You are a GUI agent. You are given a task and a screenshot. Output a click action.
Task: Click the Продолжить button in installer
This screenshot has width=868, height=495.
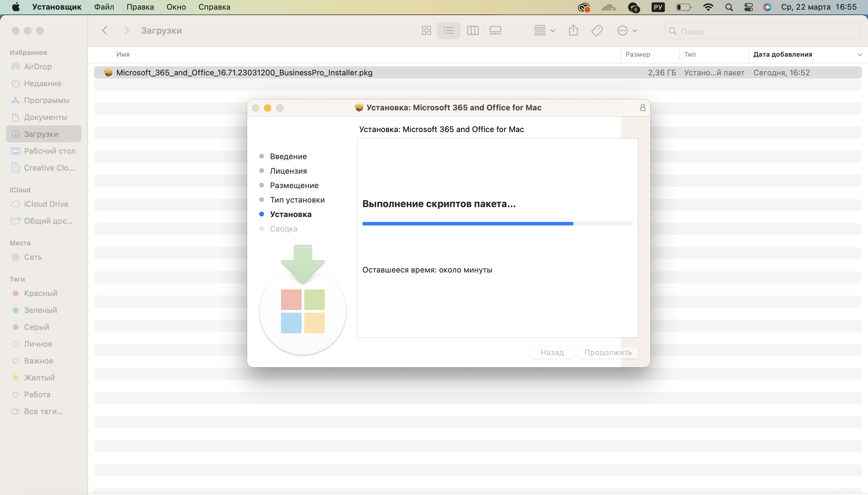click(608, 352)
